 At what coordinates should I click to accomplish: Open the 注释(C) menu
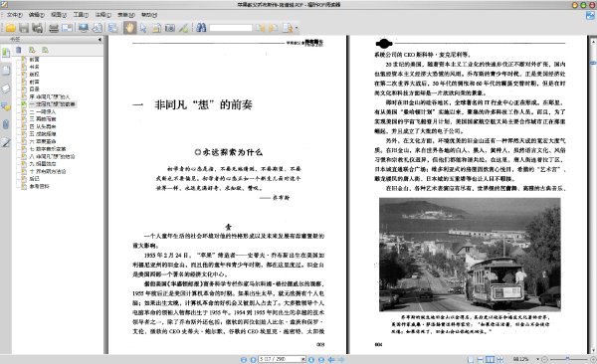103,15
